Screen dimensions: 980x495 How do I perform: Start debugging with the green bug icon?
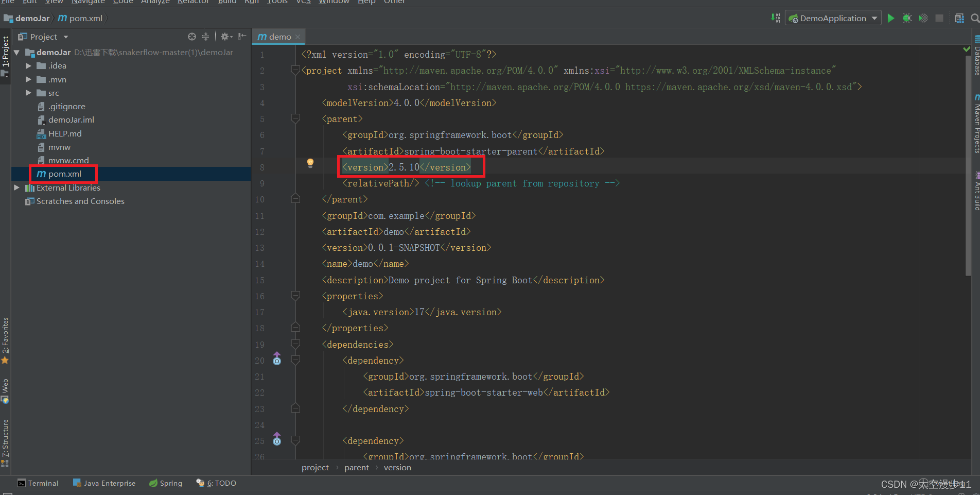pyautogui.click(x=907, y=18)
